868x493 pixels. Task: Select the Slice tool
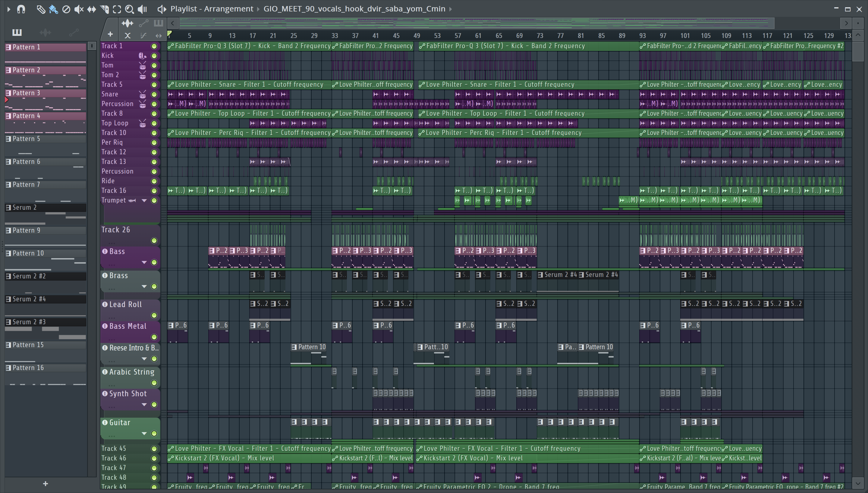coord(104,9)
